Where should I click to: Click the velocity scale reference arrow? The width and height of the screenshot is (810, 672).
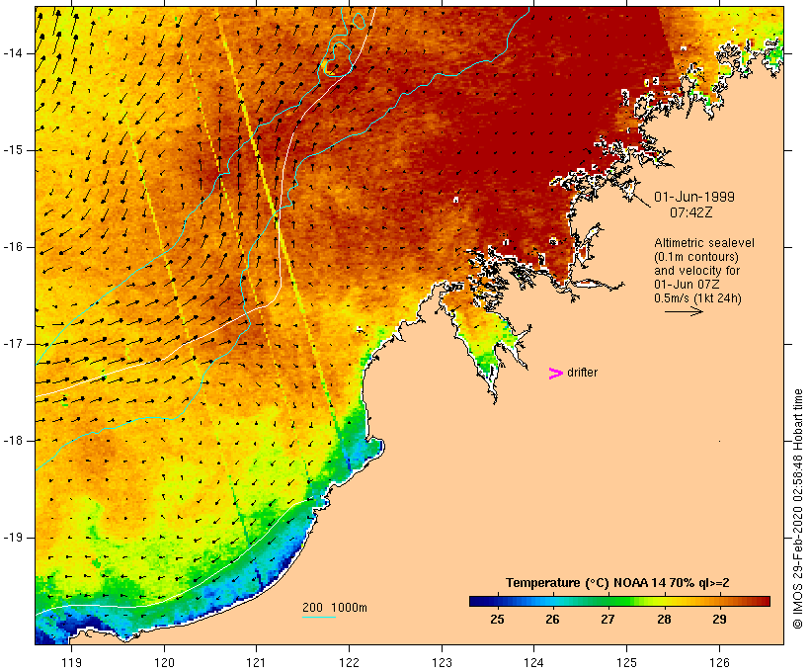point(684,311)
